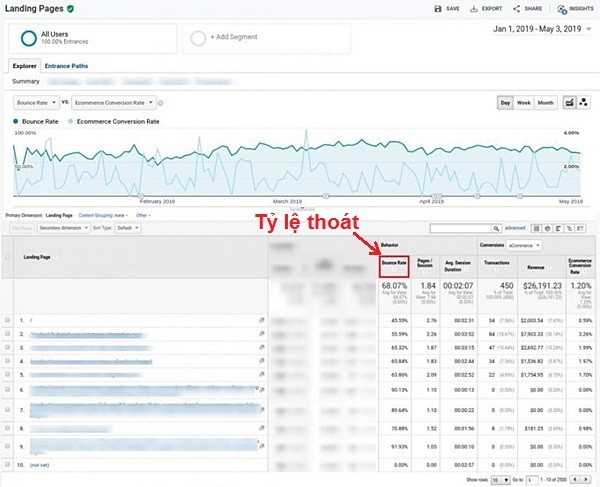This screenshot has height=487, width=600.
Task: Click the SHARE icon
Action: click(517, 8)
